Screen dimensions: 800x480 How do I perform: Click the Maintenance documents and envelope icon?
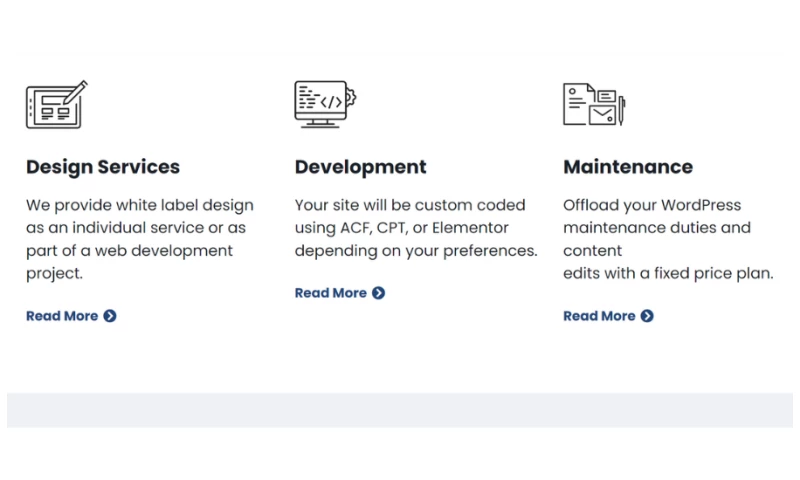(591, 104)
